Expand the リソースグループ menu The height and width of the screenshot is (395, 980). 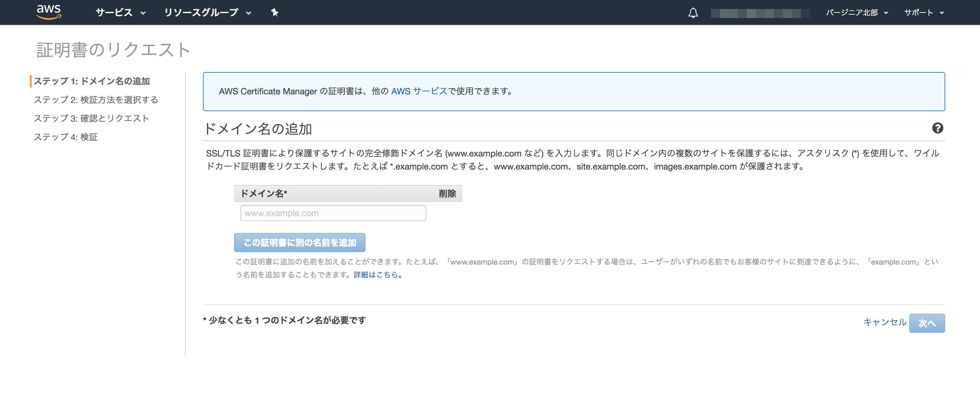point(208,12)
